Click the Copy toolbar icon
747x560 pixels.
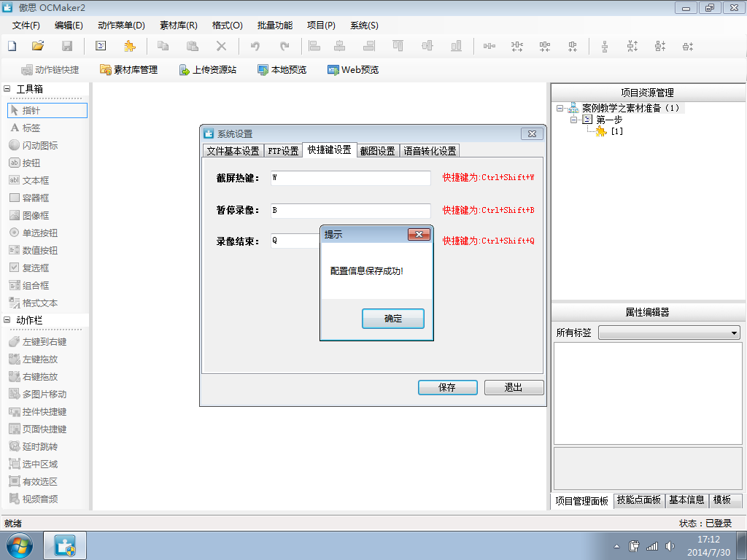[x=163, y=46]
